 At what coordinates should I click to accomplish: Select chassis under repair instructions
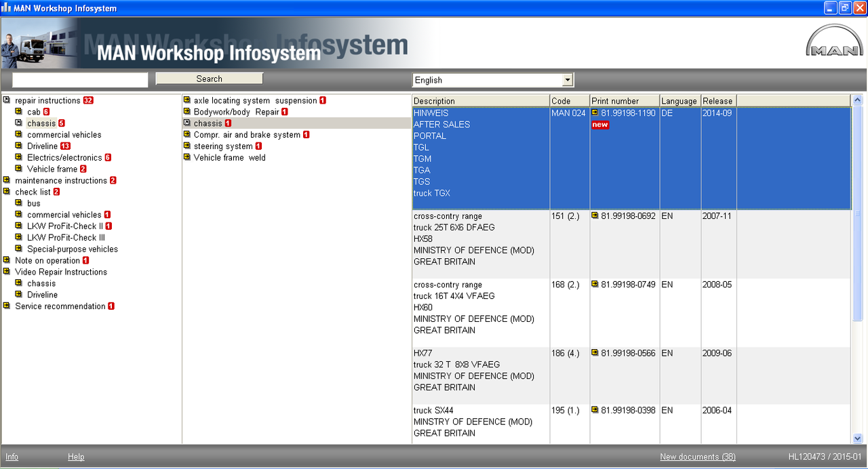pyautogui.click(x=41, y=123)
